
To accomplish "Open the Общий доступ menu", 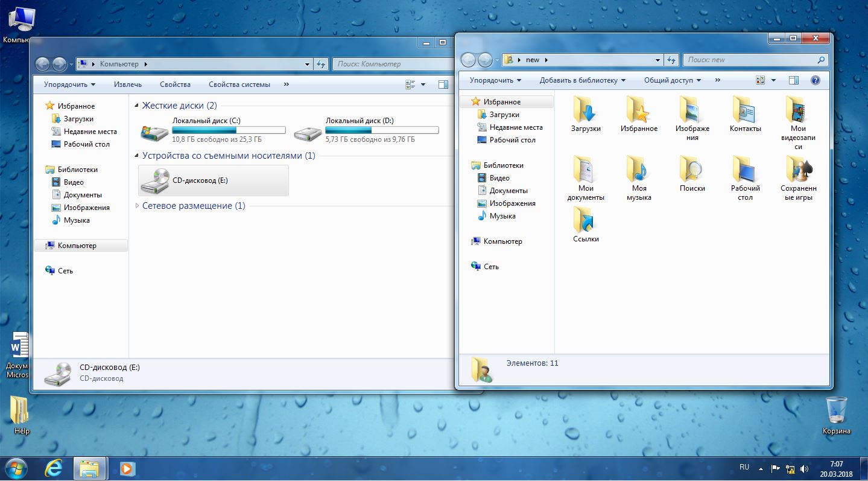I will pyautogui.click(x=672, y=80).
